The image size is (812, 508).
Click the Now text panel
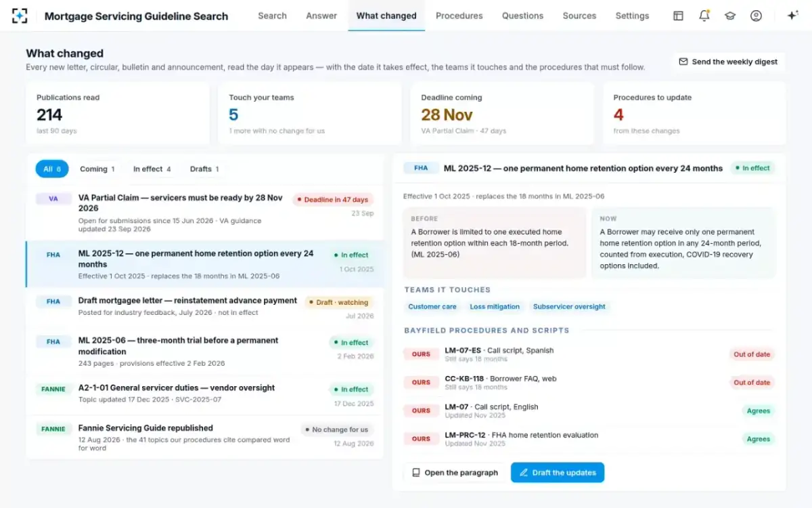coord(683,242)
